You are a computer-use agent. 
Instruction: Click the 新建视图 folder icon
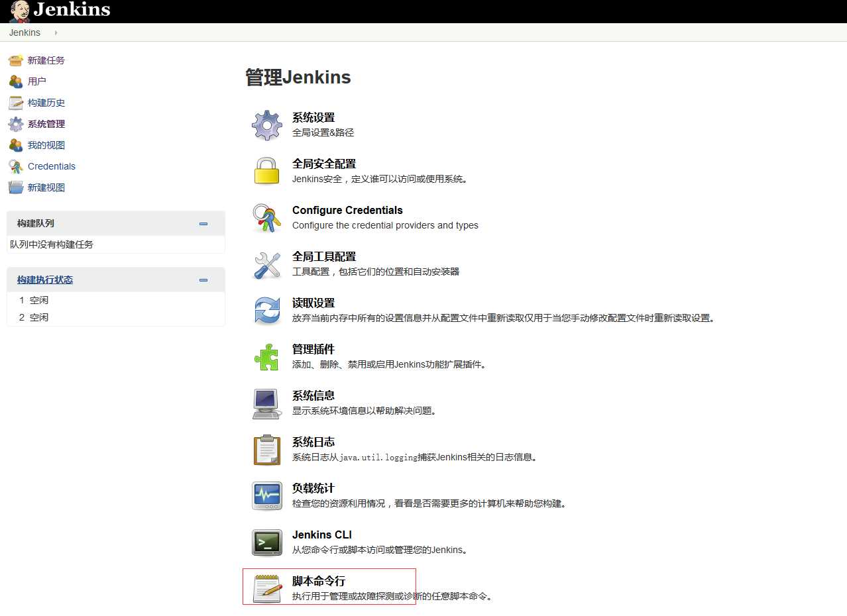point(16,187)
